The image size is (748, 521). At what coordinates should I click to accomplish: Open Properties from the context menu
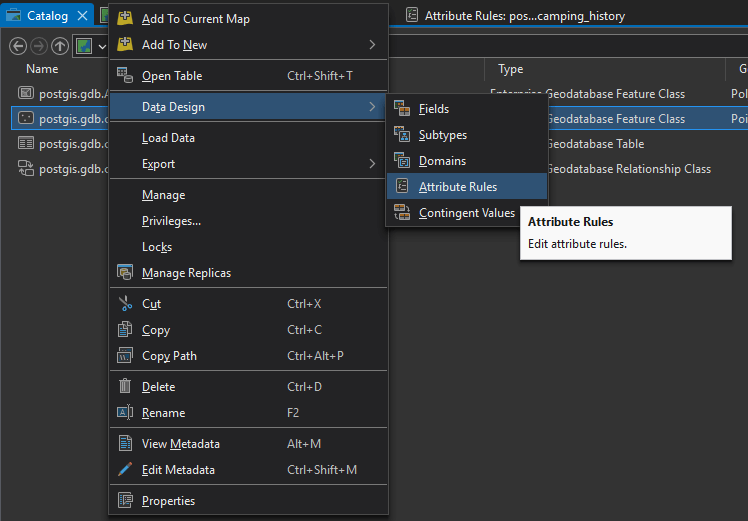168,501
